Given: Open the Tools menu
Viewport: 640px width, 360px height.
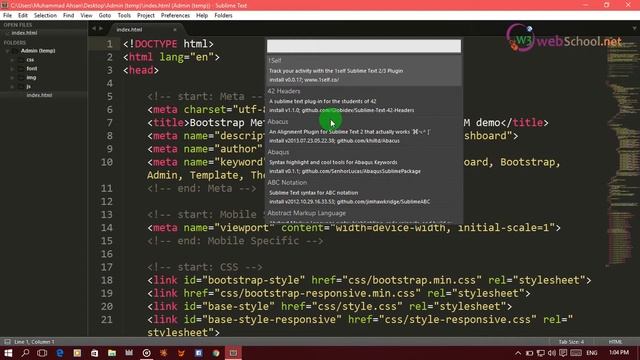Looking at the screenshot, I should point(124,16).
